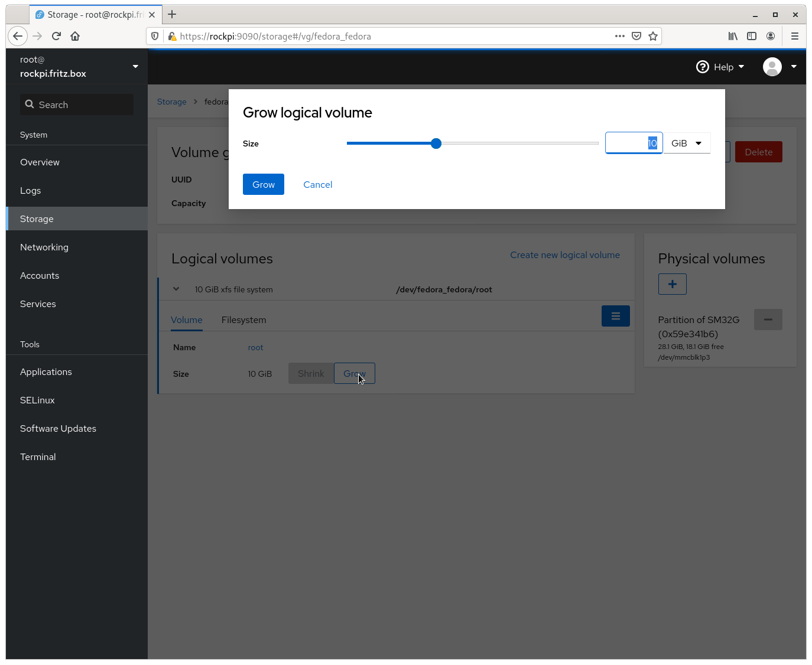Collapse the 10 GiB xfs file system row
This screenshot has width=812, height=665.
coord(176,289)
